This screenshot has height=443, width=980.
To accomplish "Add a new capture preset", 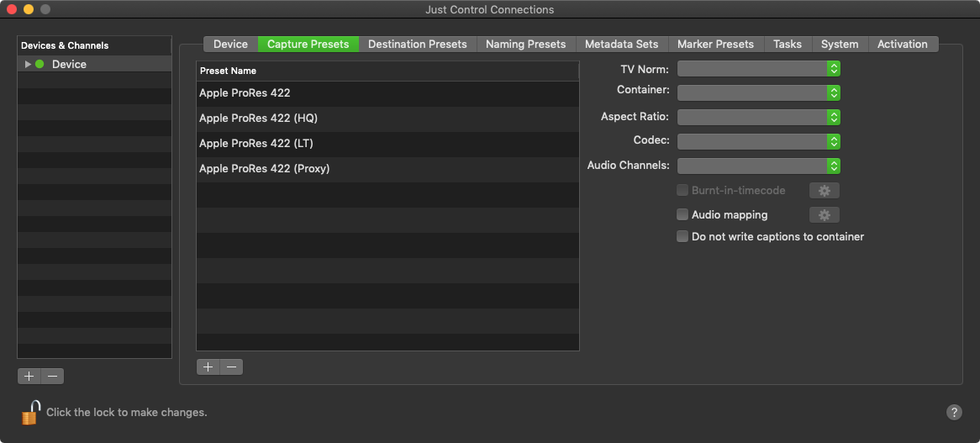I will pos(208,367).
